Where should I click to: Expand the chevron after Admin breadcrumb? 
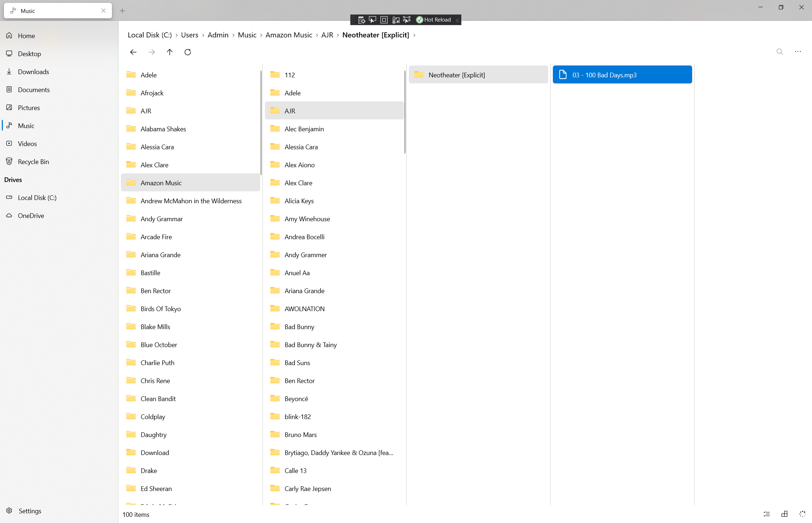[x=233, y=35]
